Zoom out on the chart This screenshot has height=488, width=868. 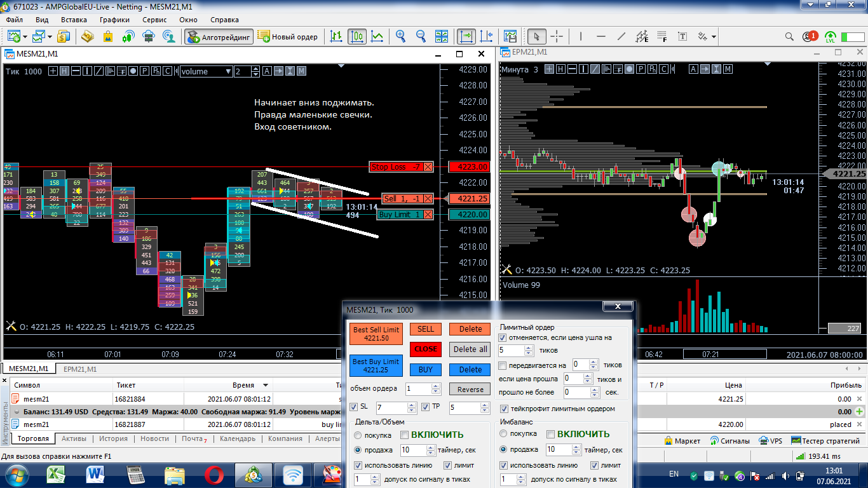point(421,36)
